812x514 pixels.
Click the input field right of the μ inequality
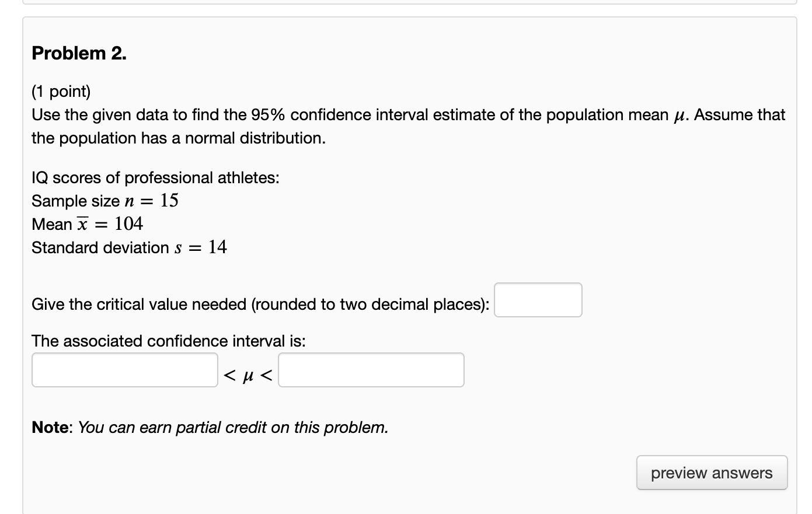(371, 370)
